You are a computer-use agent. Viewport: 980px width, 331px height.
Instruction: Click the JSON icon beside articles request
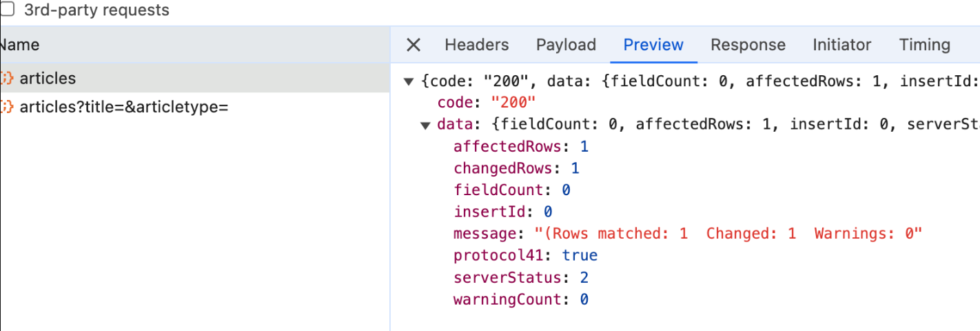click(x=7, y=79)
